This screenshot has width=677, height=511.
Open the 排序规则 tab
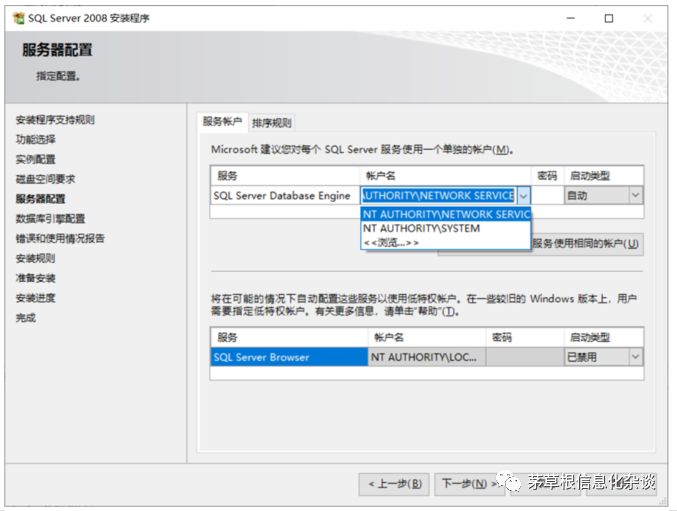272,123
